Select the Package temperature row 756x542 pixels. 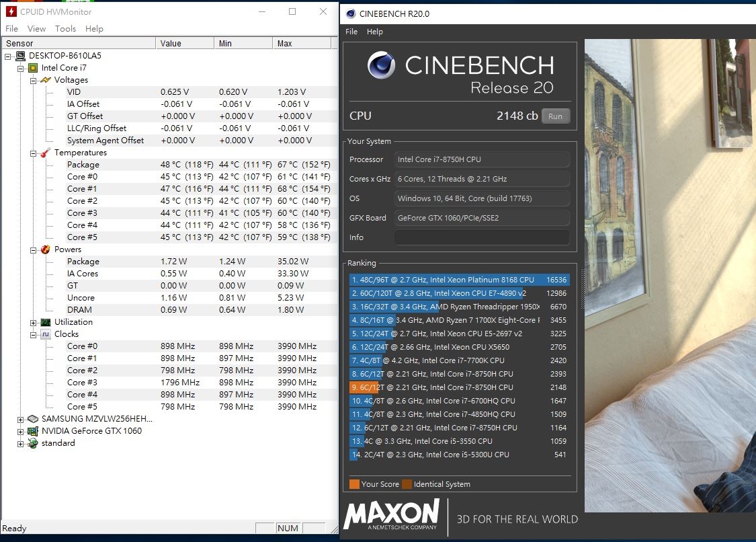[202, 165]
